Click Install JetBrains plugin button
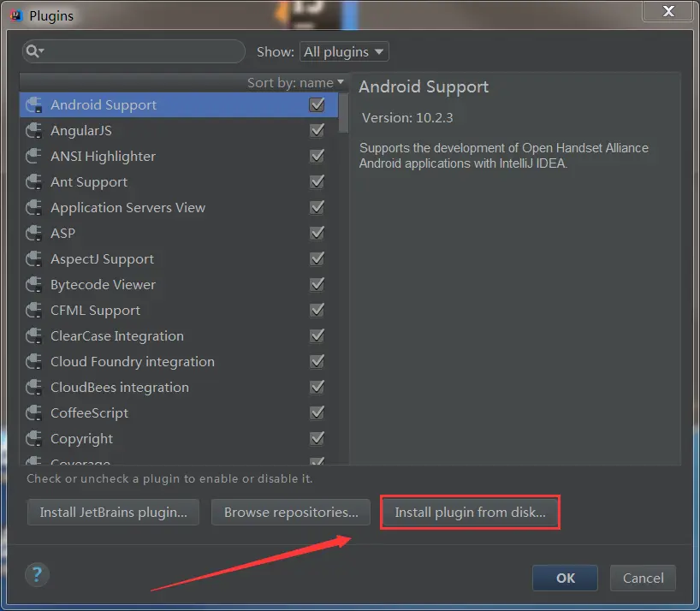 pos(114,512)
